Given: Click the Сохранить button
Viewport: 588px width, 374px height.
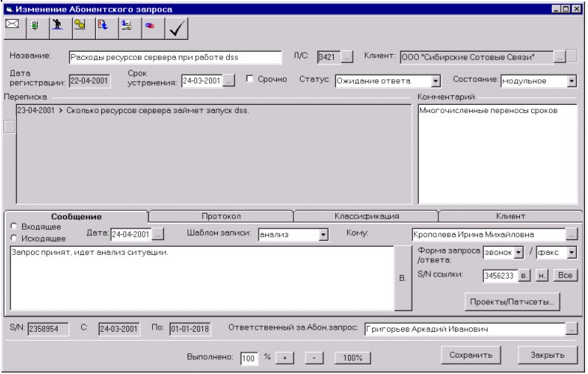Looking at the screenshot, I should [x=471, y=355].
